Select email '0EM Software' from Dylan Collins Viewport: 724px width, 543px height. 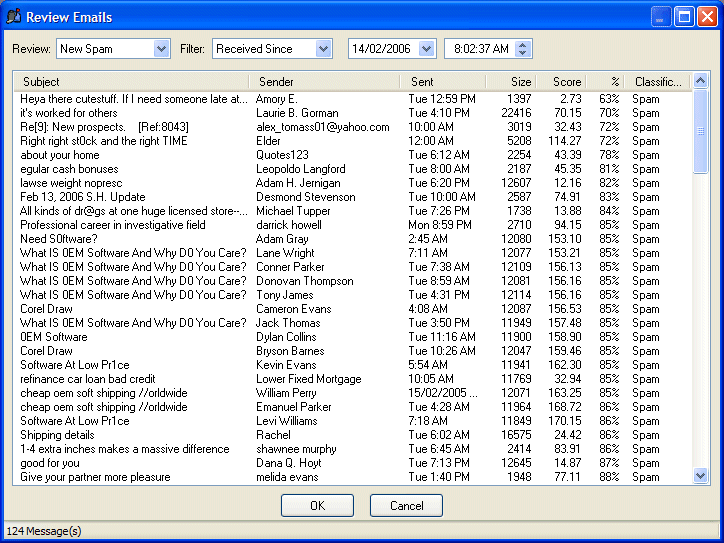tap(54, 337)
